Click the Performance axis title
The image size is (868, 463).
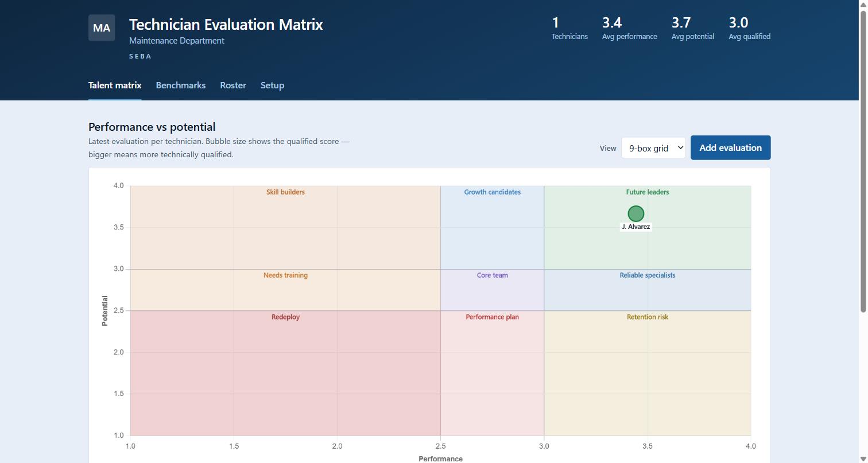440,458
